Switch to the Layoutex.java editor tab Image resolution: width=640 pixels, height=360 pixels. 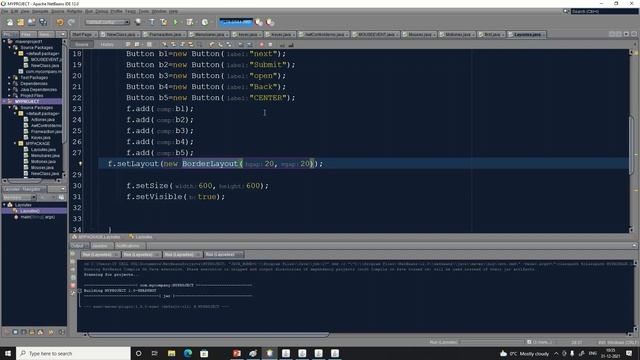click(x=527, y=35)
